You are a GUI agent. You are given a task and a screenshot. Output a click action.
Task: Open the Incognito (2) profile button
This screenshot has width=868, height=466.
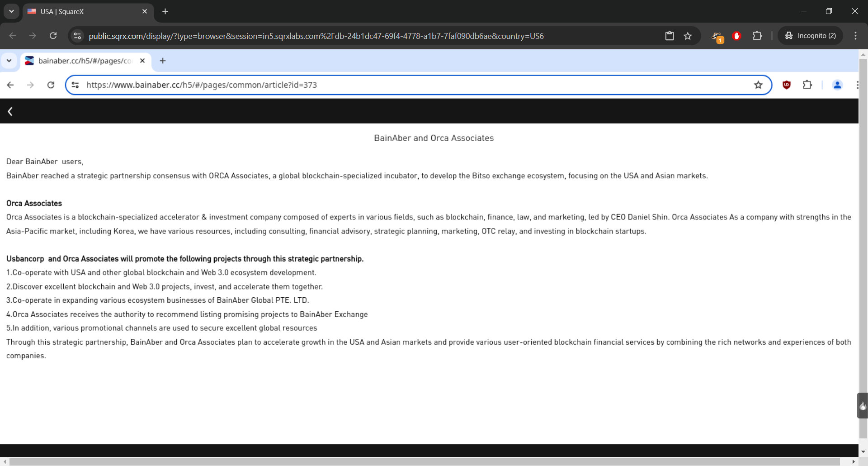[x=810, y=36]
